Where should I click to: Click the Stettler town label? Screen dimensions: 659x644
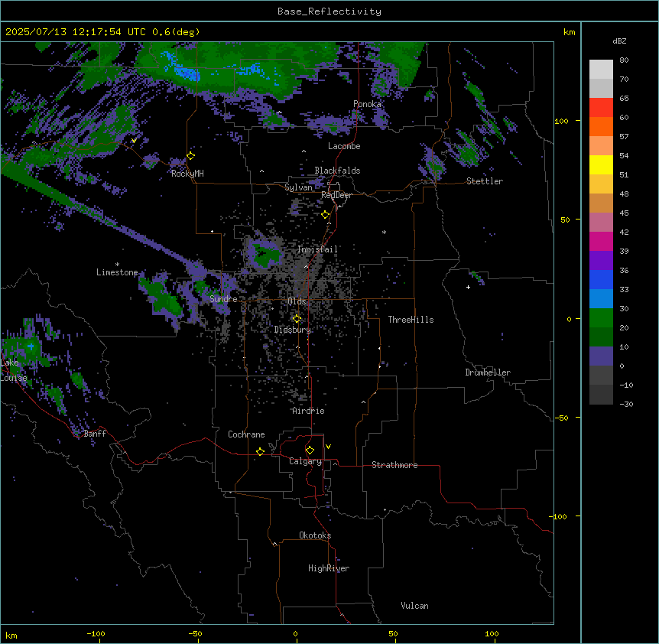pyautogui.click(x=485, y=181)
